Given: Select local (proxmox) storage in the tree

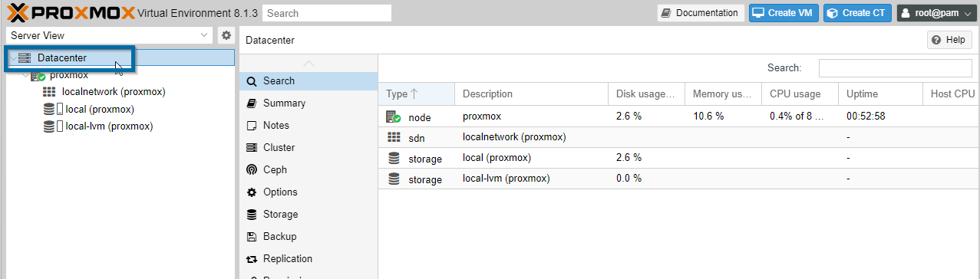Looking at the screenshot, I should 100,109.
